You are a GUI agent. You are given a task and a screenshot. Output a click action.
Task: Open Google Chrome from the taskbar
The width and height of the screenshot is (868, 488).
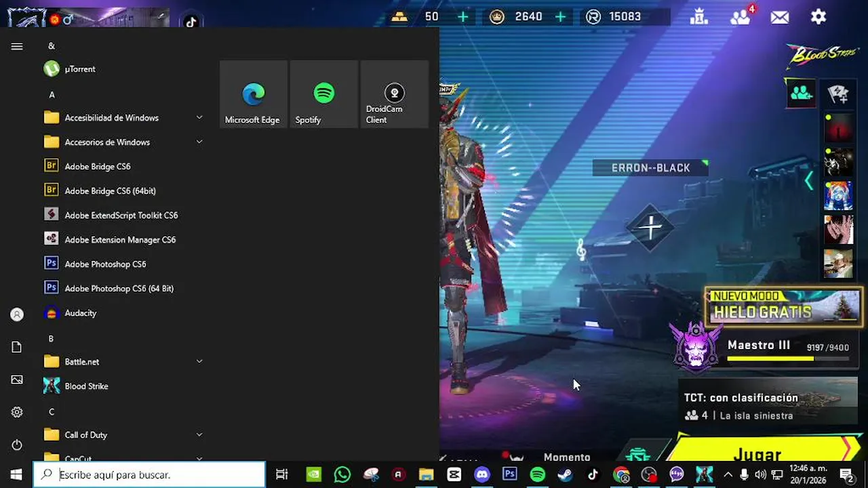pos(621,474)
